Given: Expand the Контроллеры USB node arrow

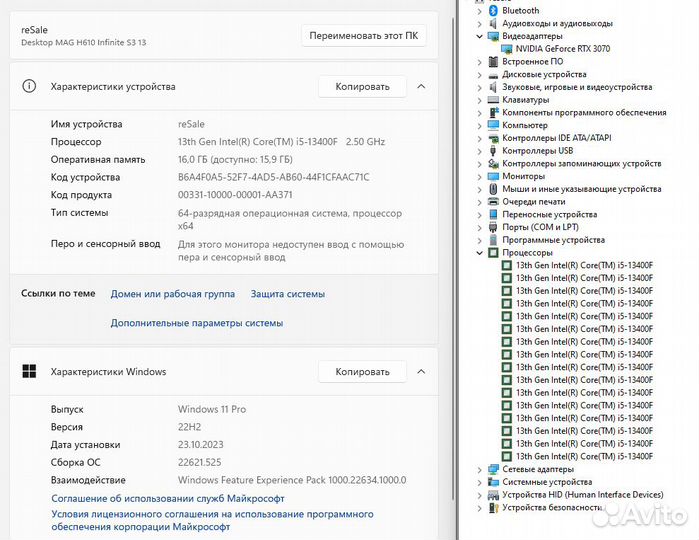Looking at the screenshot, I should pos(479,151).
